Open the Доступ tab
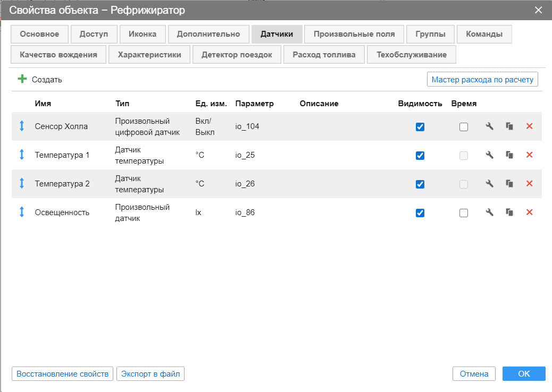Screen dimensions: 552x392 click(94, 34)
